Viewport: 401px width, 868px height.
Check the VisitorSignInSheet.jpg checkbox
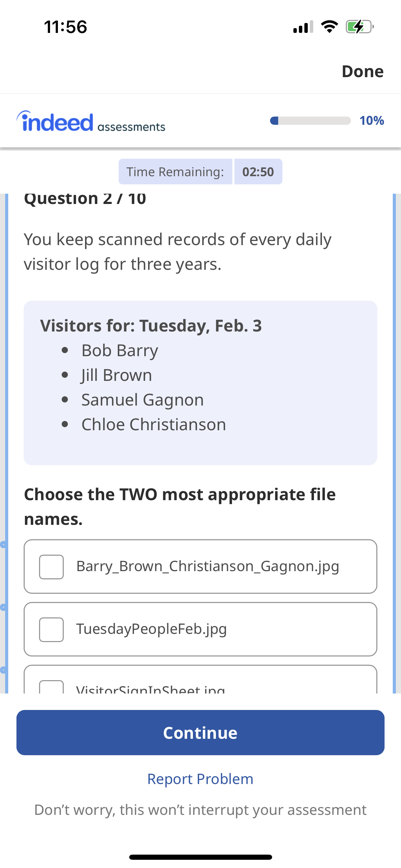coord(51,687)
